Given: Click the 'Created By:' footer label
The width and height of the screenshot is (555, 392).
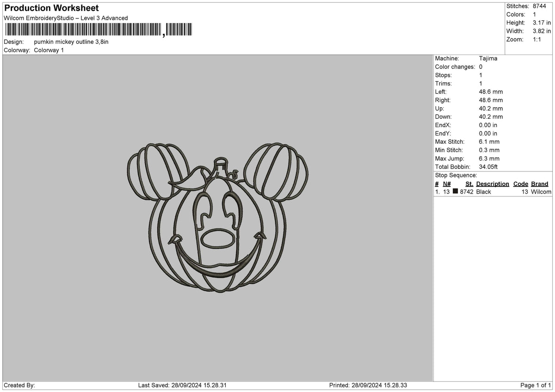Looking at the screenshot, I should [x=19, y=385].
